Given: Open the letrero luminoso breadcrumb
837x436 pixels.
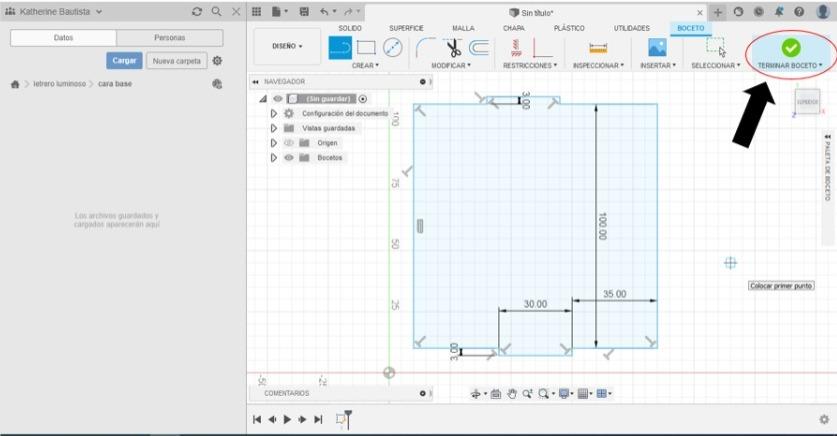Looking at the screenshot, I should 59,84.
